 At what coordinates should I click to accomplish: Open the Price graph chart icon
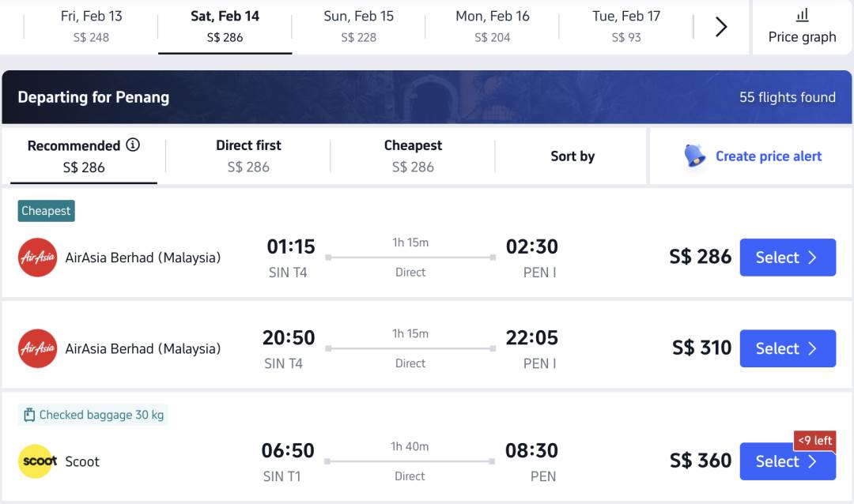802,15
